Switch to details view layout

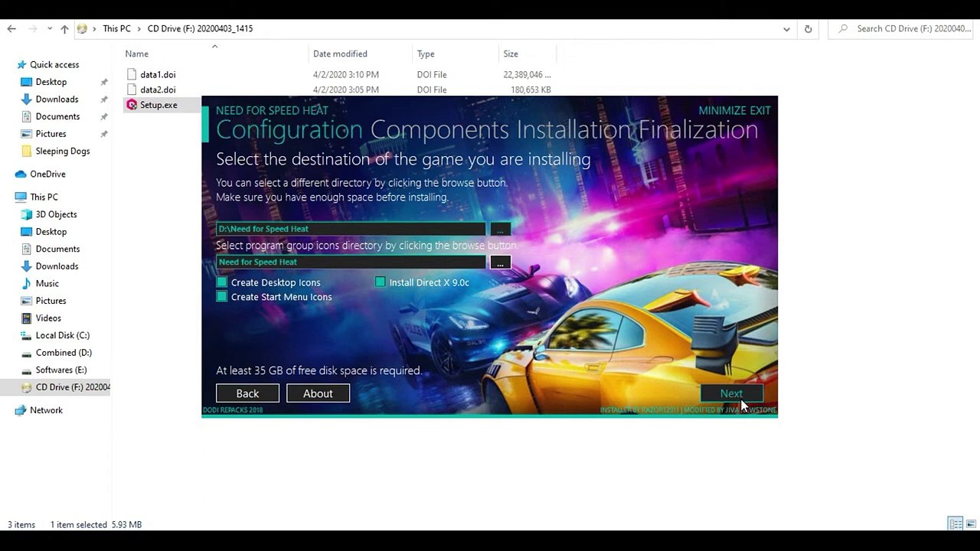pos(955,524)
